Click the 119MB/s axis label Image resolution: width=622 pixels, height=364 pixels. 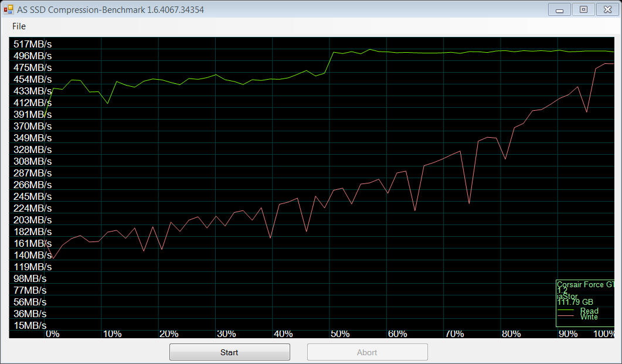point(32,267)
